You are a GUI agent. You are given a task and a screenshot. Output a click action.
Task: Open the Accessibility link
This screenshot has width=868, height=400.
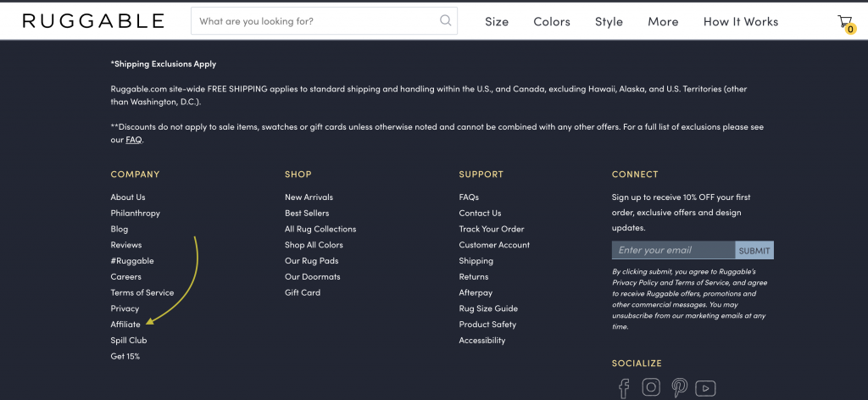pos(482,340)
